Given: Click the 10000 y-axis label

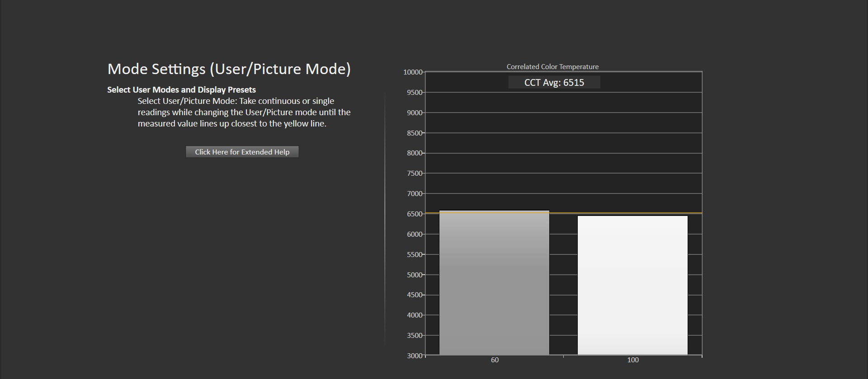Looking at the screenshot, I should 412,72.
